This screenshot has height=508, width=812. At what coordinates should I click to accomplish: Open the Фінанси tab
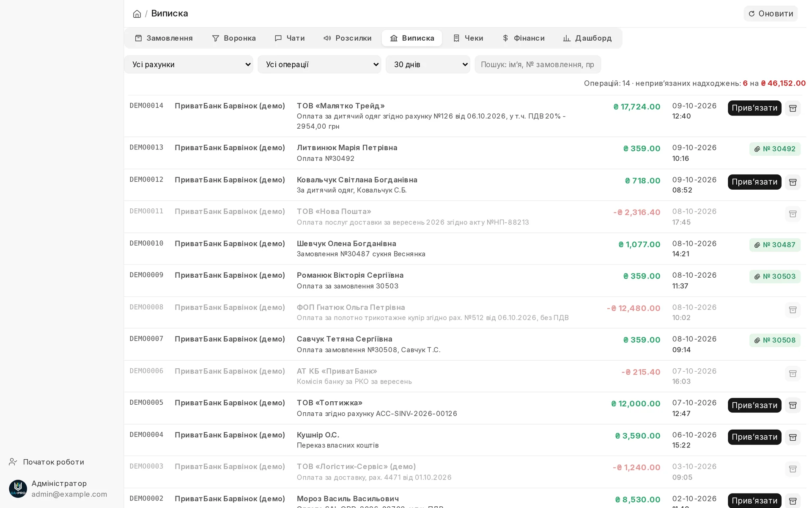point(523,38)
